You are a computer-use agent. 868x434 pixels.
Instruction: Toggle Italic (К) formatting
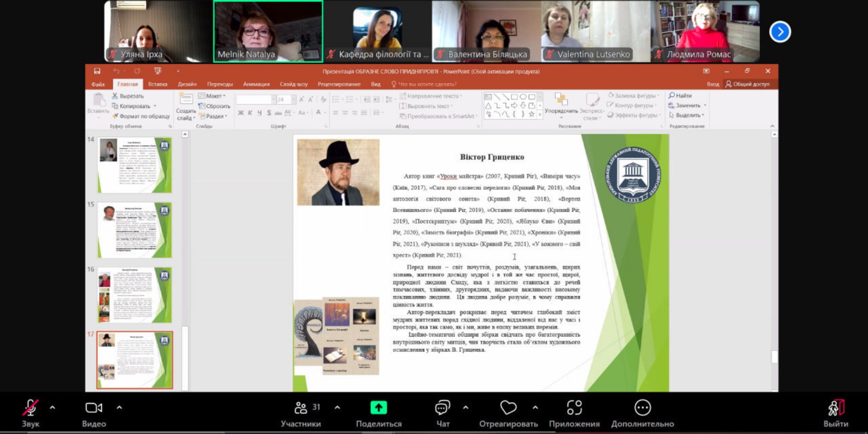click(250, 113)
